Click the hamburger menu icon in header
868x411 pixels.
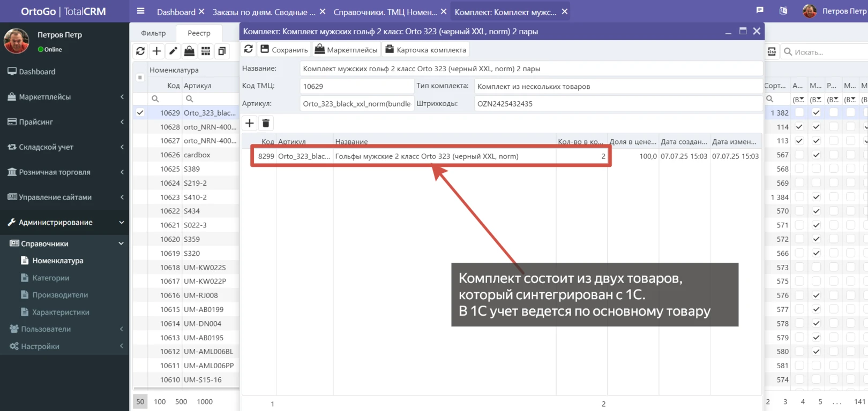(140, 11)
